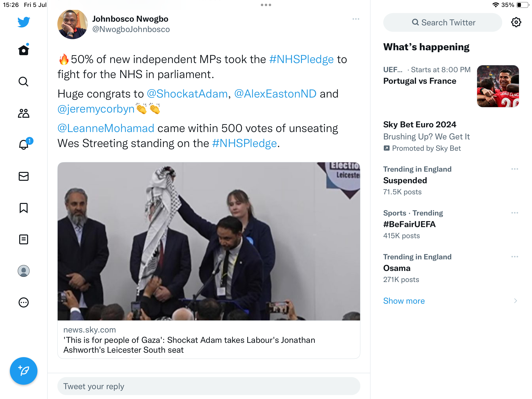Image resolution: width=532 pixels, height=399 pixels.
Task: Expand trends with Show more
Action: [x=404, y=301]
